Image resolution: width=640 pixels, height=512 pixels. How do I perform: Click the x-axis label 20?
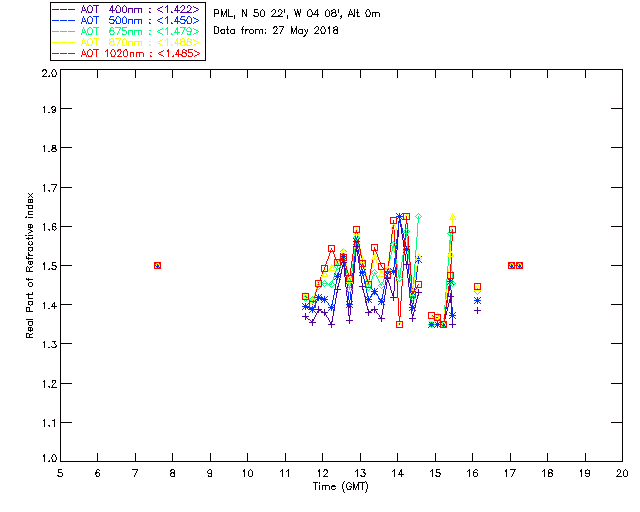coord(622,473)
